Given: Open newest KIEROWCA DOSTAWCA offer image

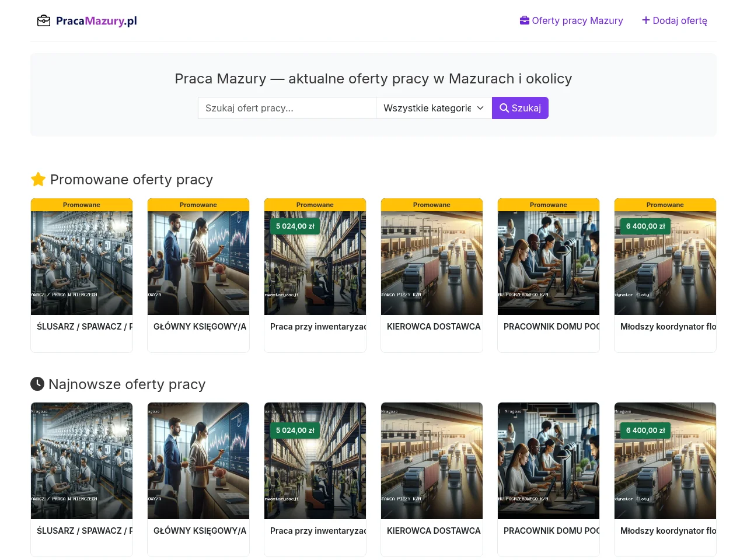Looking at the screenshot, I should 432,461.
